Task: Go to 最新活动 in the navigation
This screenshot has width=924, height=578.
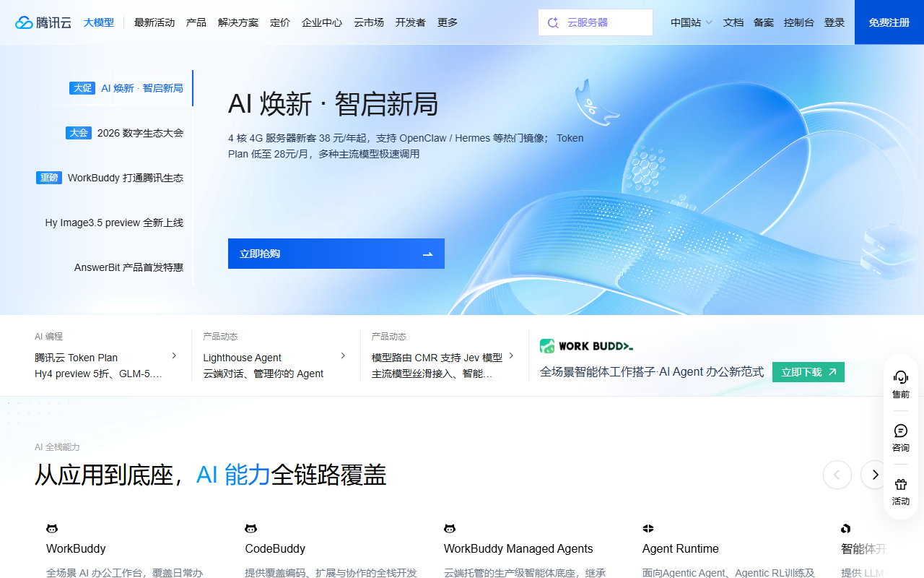Action: pyautogui.click(x=154, y=22)
